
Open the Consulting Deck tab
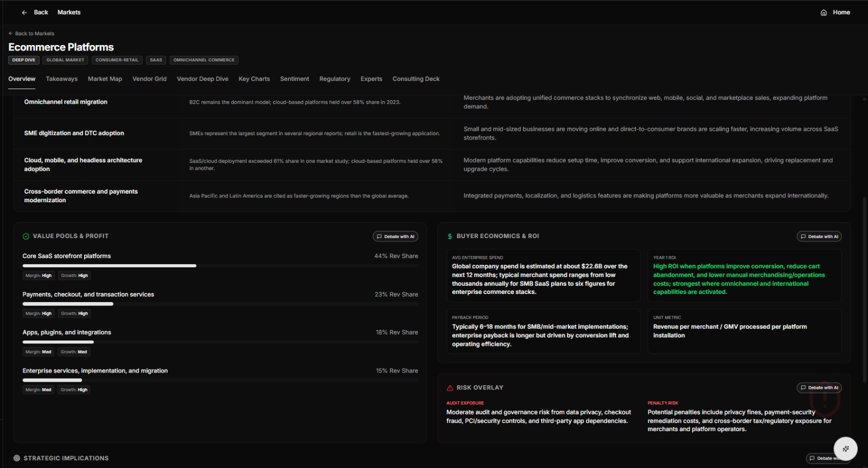416,79
